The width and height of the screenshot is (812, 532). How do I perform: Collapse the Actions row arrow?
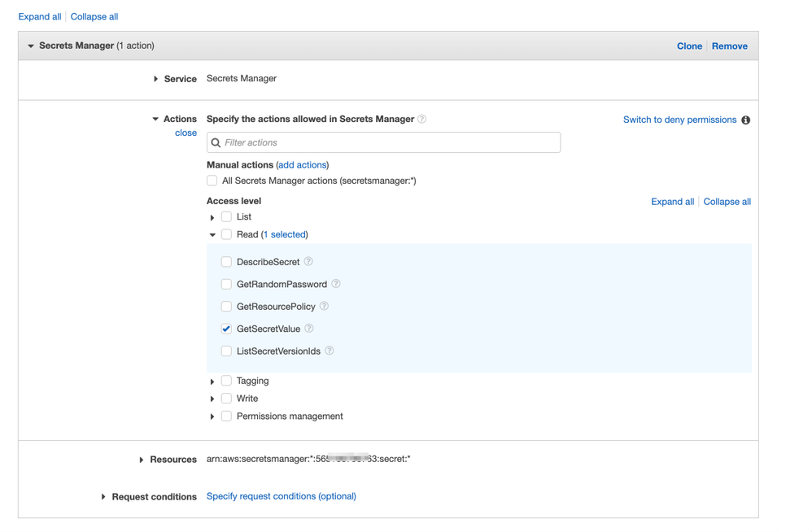click(x=155, y=119)
